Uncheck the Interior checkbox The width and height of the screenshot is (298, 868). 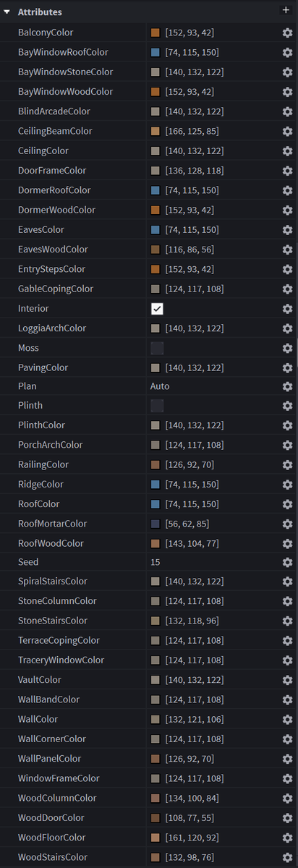point(157,309)
